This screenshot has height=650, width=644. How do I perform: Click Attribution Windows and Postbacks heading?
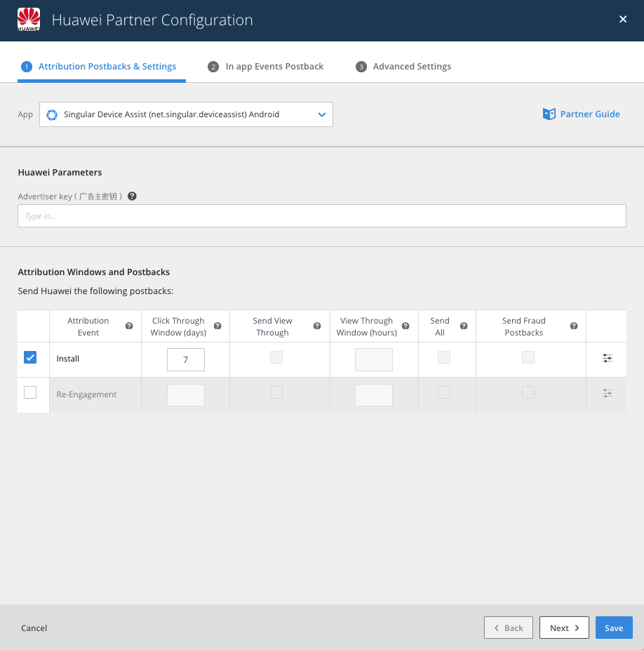coord(94,272)
